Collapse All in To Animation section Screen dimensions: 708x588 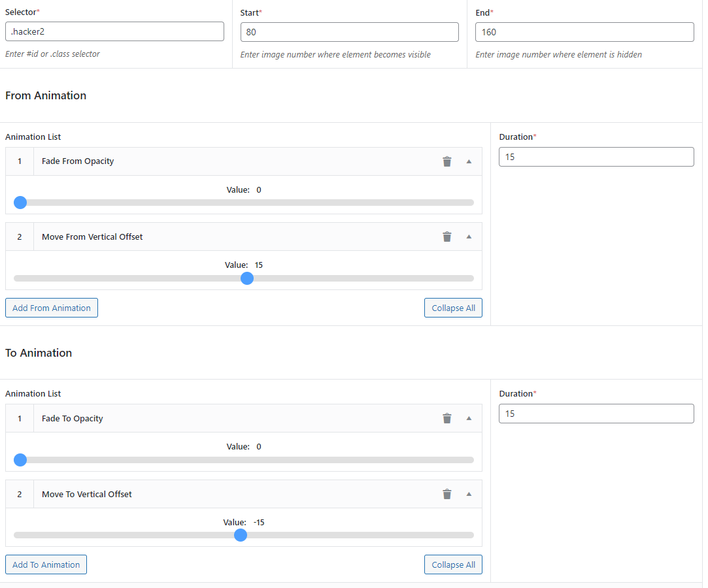pos(453,564)
